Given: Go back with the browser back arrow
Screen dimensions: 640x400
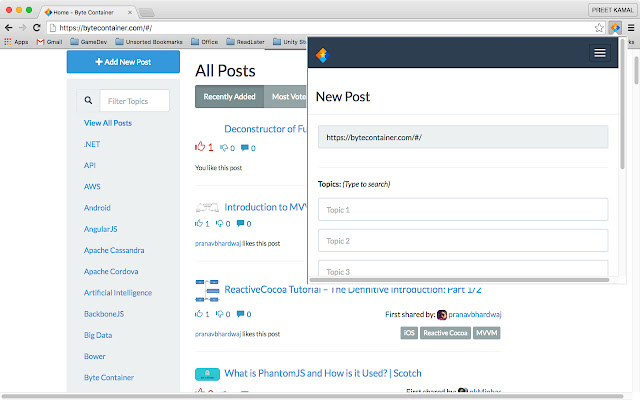Looking at the screenshot, I should point(9,28).
